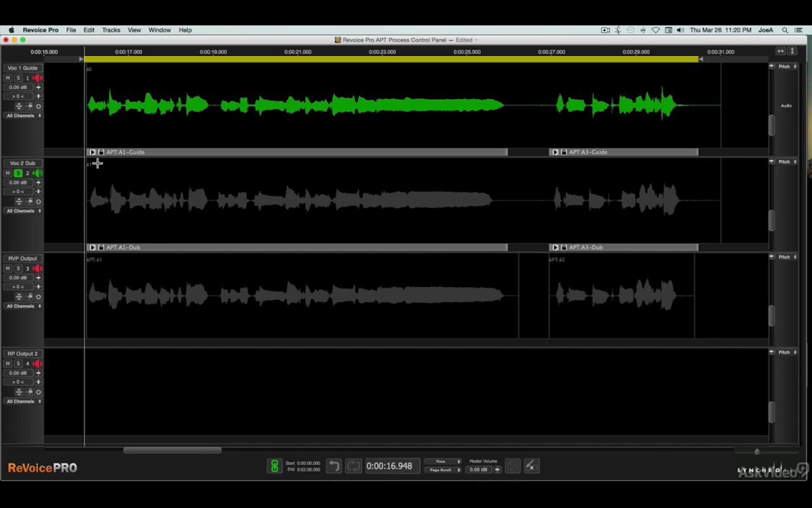Click the round dimmed icon beside Master Volume
Viewport: 812px width, 508px height.
[513, 466]
